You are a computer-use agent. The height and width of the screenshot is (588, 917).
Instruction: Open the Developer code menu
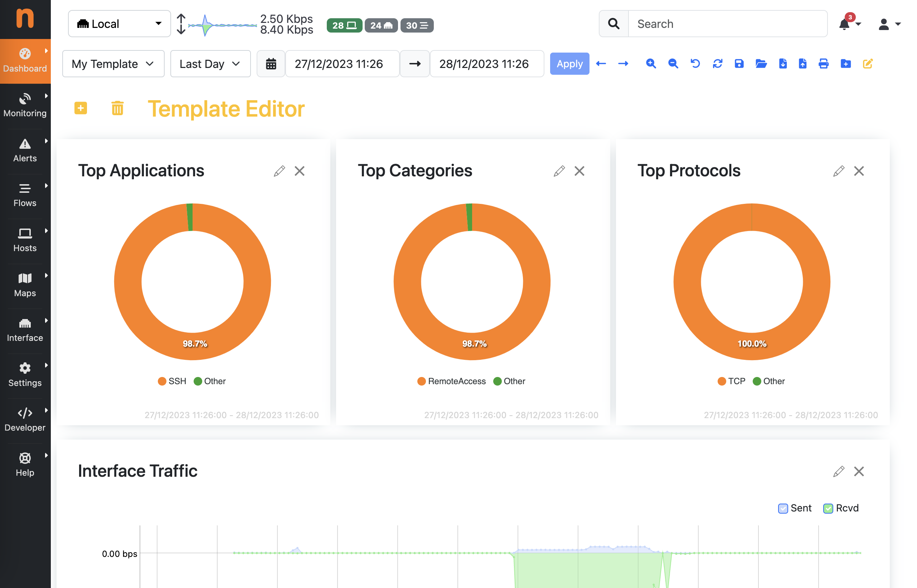25,420
